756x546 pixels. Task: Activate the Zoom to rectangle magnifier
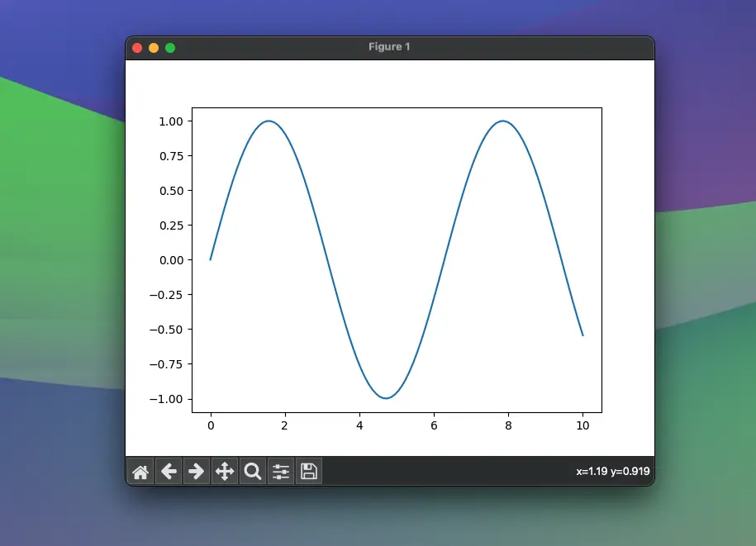[253, 472]
